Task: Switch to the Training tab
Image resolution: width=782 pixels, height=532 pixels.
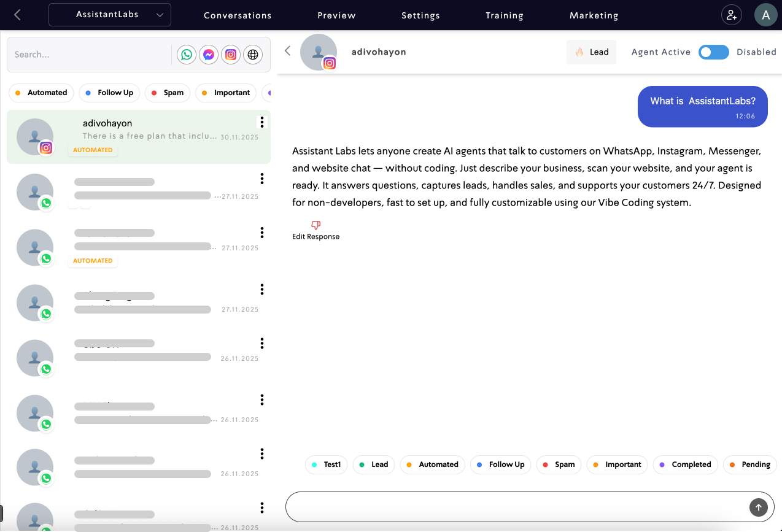Action: (x=504, y=15)
